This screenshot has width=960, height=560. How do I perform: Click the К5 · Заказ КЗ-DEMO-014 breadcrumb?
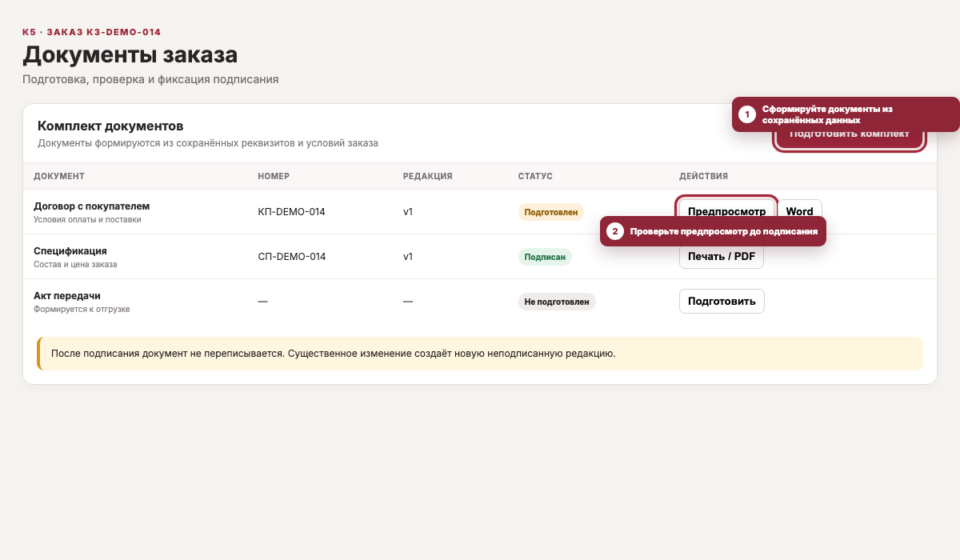coord(92,32)
